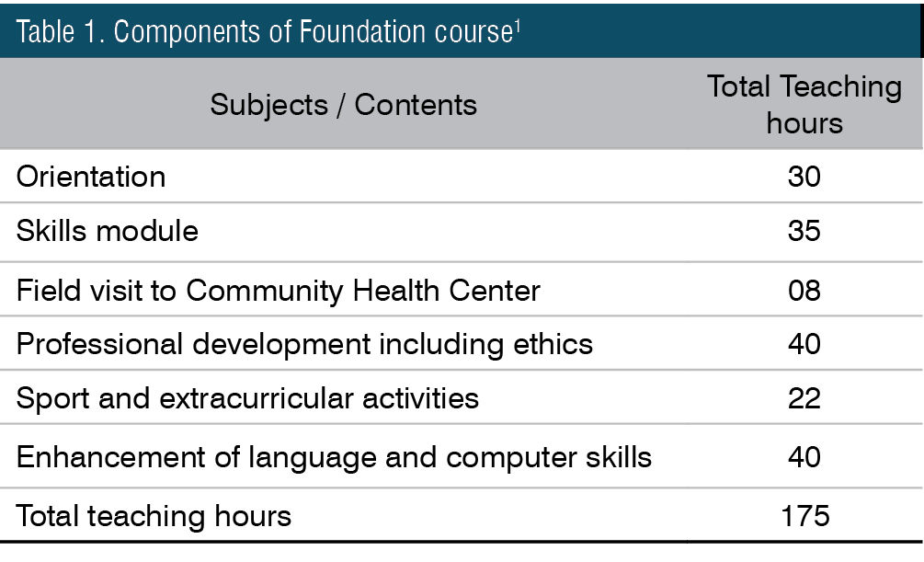
Task: Click the value 40 for language skills
Action: point(804,457)
